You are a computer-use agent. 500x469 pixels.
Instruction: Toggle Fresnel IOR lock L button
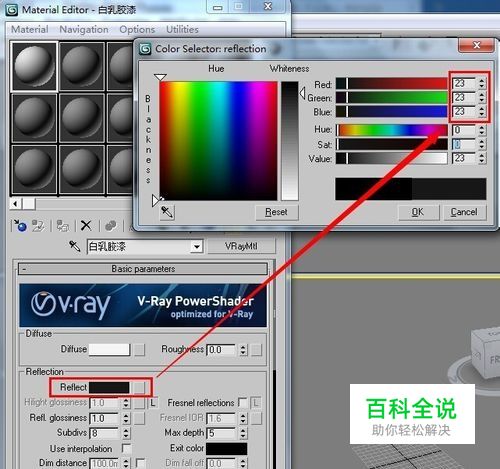click(x=256, y=403)
